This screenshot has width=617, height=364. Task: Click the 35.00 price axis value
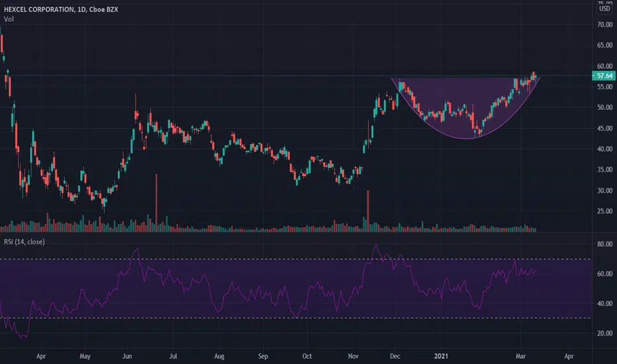tap(605, 169)
